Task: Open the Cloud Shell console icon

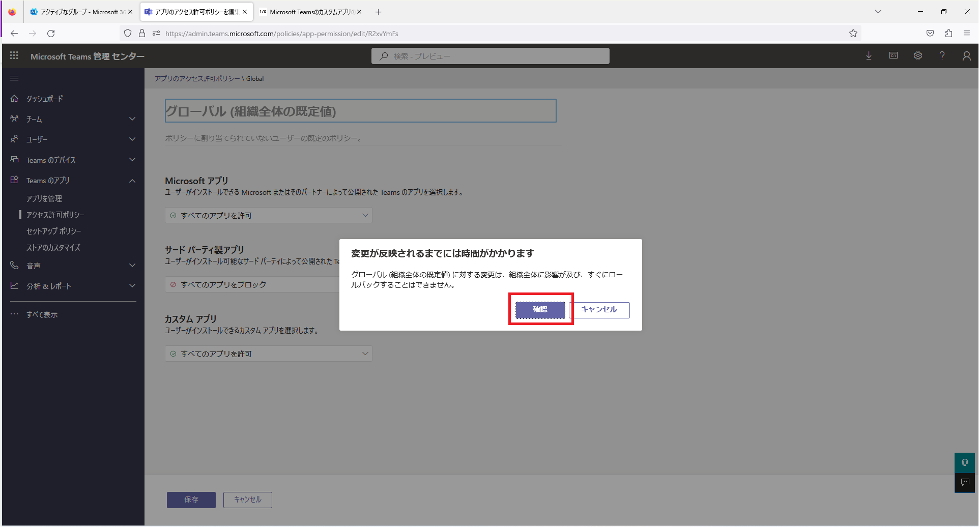Action: [893, 56]
